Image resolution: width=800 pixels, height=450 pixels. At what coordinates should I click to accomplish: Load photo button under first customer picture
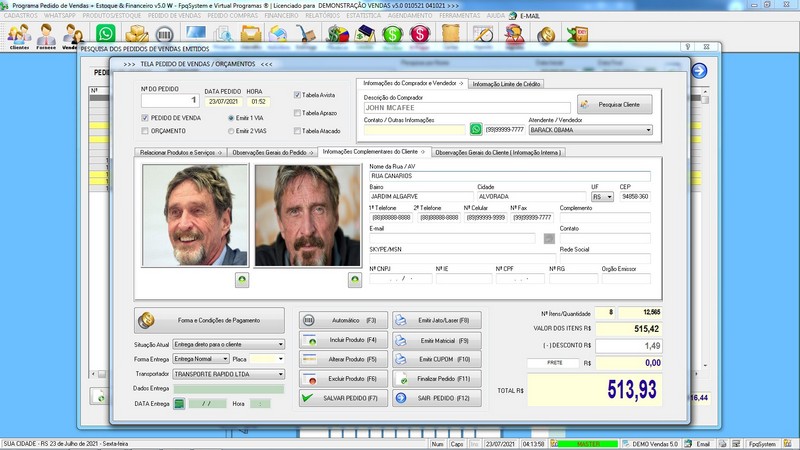click(x=242, y=280)
